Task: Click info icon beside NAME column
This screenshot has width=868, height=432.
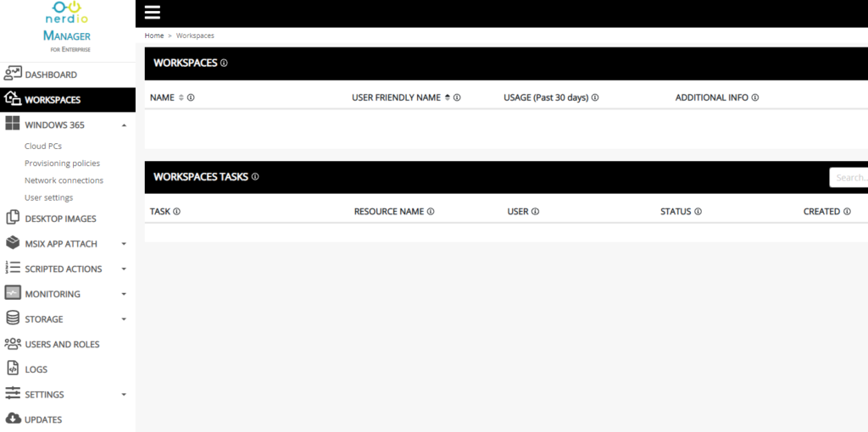Action: [191, 97]
